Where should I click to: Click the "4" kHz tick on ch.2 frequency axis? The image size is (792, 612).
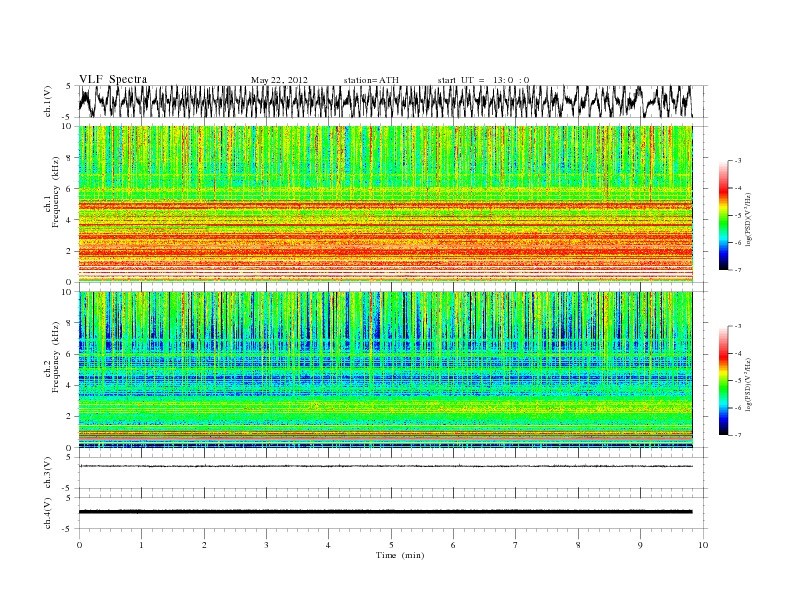[x=70, y=385]
